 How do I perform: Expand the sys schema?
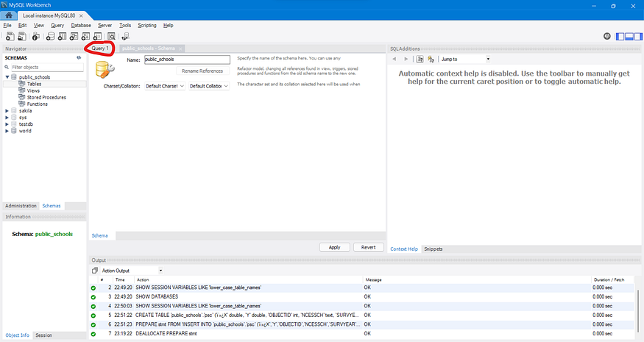pos(7,118)
